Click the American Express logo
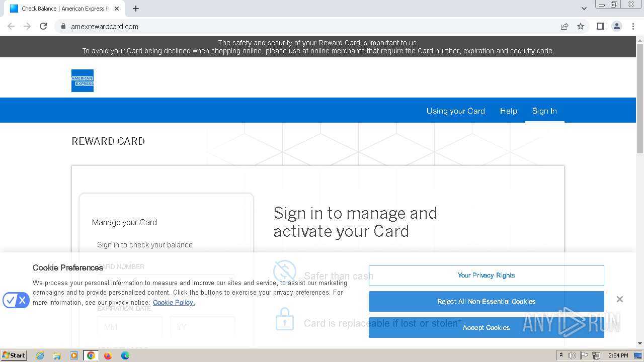 click(x=83, y=80)
